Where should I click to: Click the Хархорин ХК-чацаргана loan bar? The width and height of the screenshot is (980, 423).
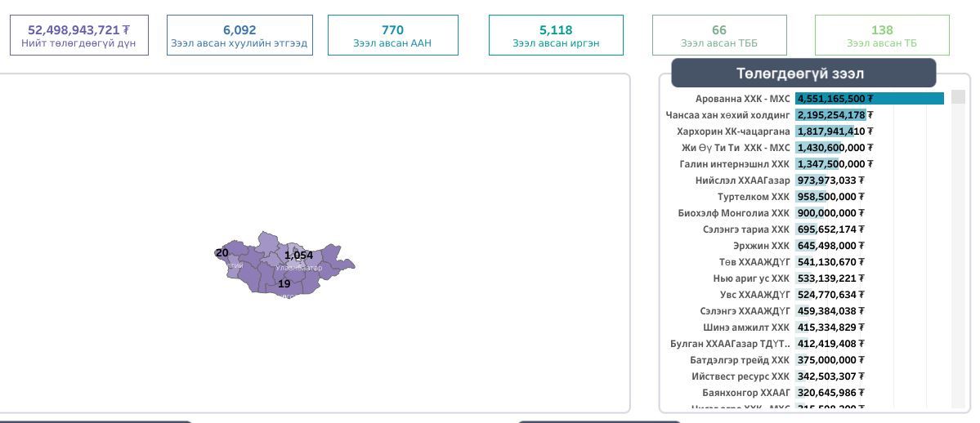[x=824, y=131]
